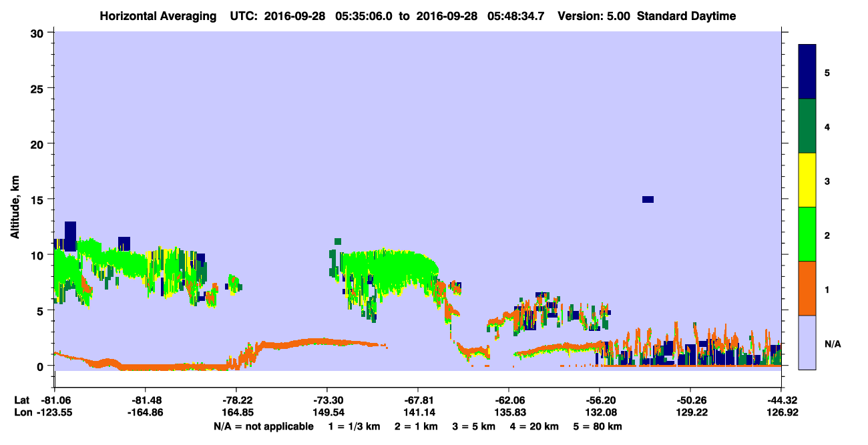Click the altitude tick label '20'
This screenshot has height=445, width=868.
(39, 144)
